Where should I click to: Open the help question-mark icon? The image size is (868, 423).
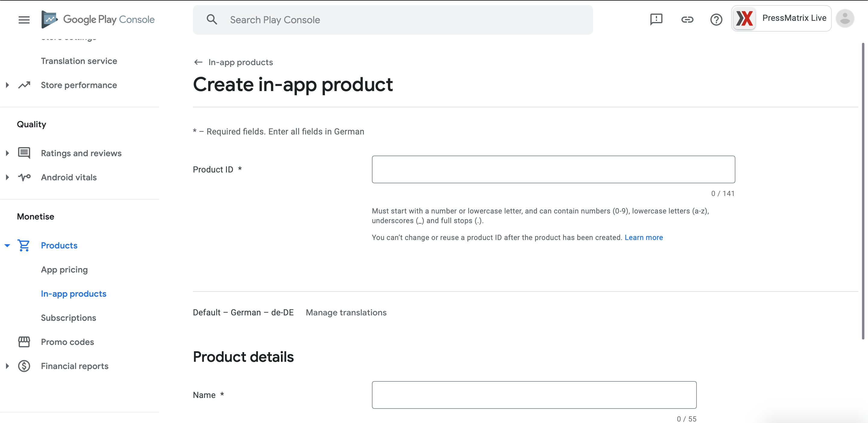coord(716,20)
